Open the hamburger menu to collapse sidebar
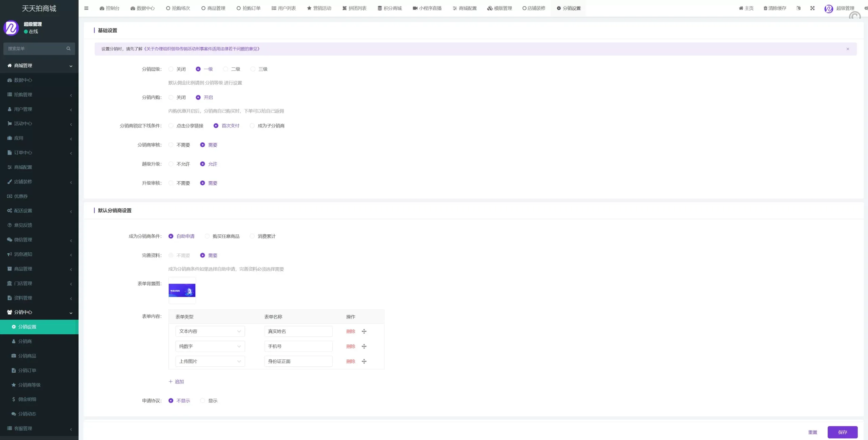Image resolution: width=868 pixels, height=440 pixels. pos(86,8)
